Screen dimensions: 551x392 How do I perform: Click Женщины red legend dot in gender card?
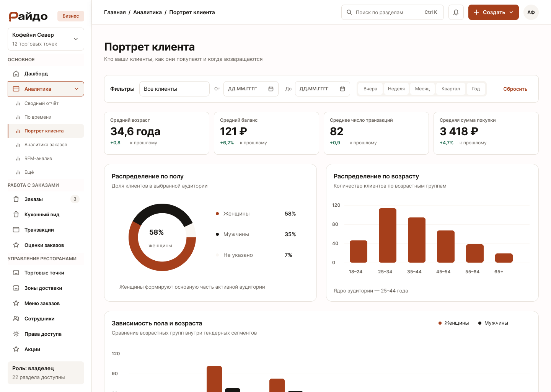pos(217,214)
